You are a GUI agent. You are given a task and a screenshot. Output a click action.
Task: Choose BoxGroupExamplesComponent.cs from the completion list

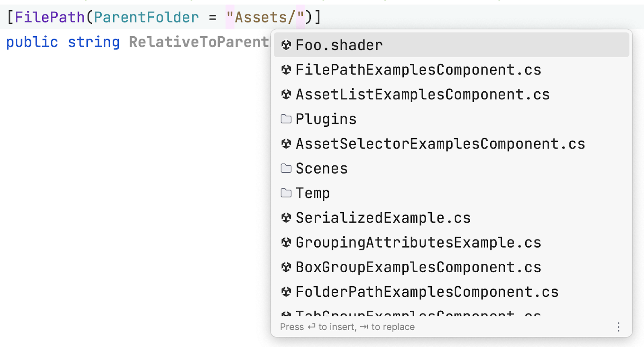[418, 267]
